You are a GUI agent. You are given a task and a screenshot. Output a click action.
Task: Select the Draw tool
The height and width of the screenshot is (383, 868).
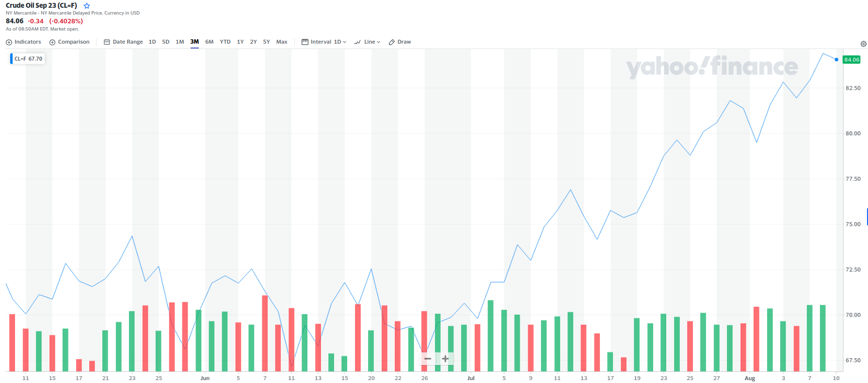click(x=400, y=42)
